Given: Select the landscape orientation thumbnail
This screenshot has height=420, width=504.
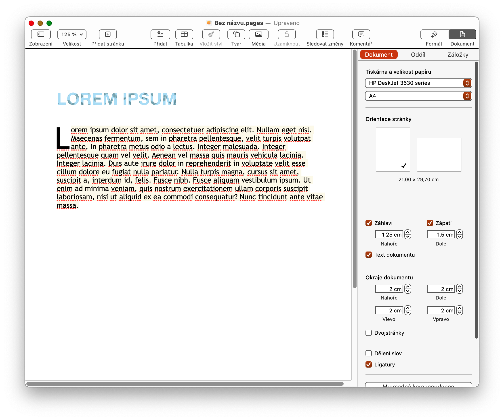Looking at the screenshot, I should click(439, 154).
